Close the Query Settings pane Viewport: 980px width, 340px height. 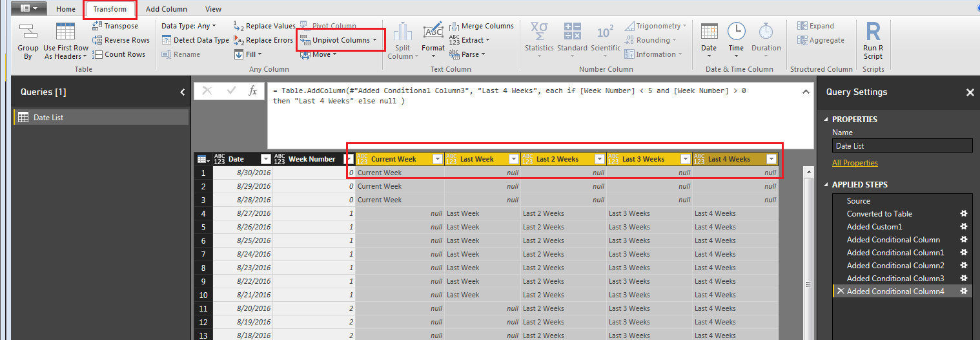tap(969, 92)
